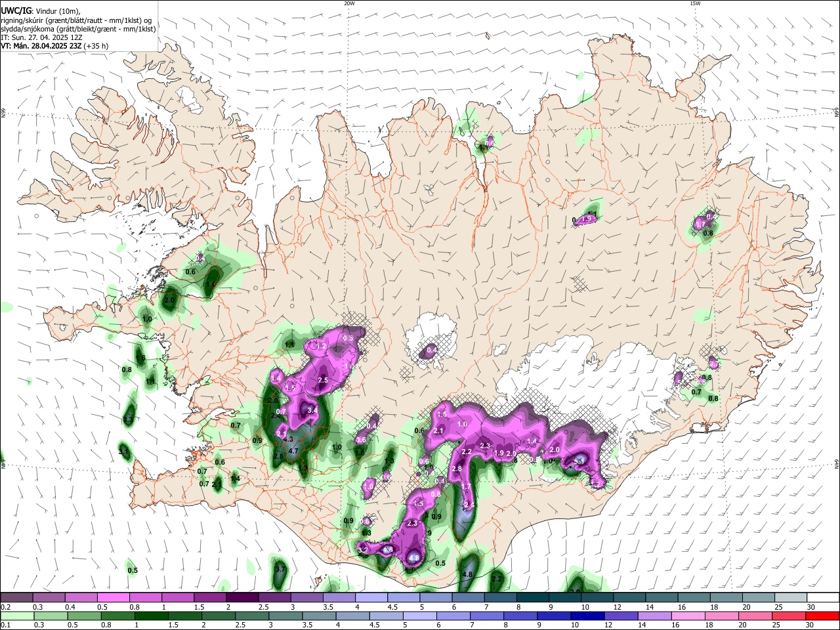Click the 3.4 snowfall value on the map
Image resolution: width=840 pixels, height=630 pixels.
pos(312,410)
